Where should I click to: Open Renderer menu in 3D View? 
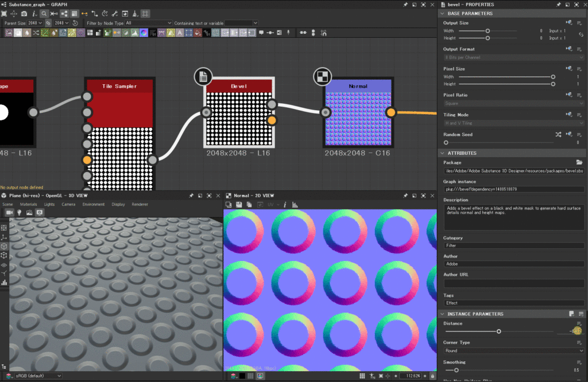(x=140, y=205)
